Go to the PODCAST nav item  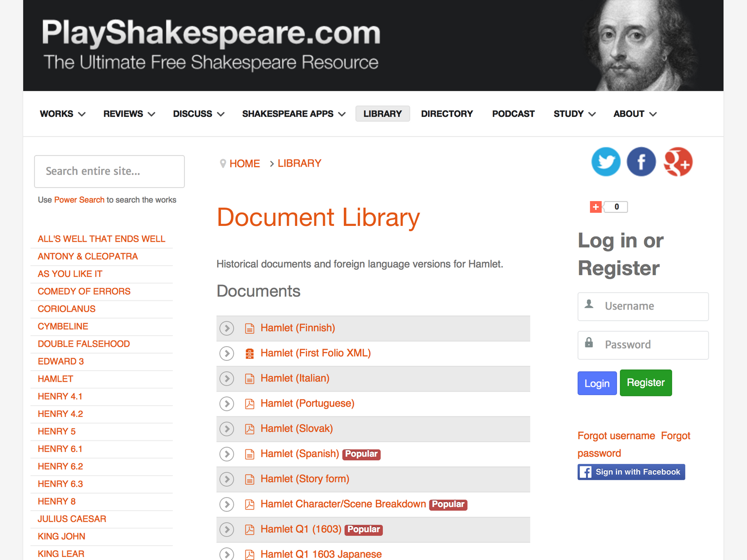click(513, 114)
